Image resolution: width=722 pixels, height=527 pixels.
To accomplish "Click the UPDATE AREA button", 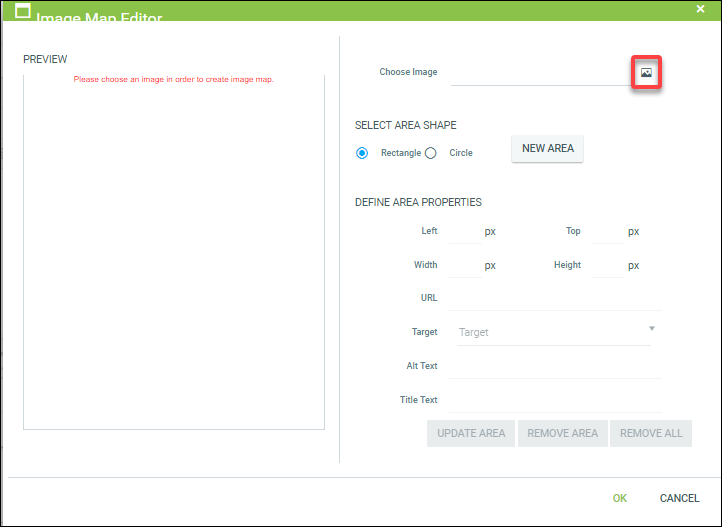I will (471, 433).
